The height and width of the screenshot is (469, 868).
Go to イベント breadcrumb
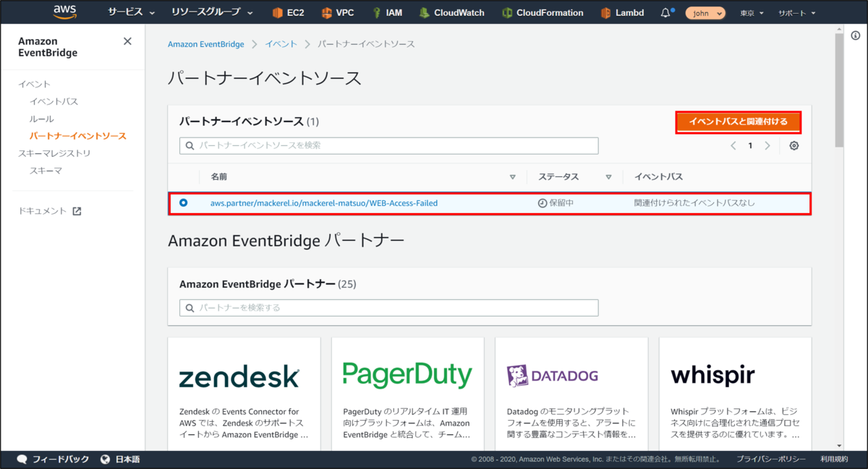[281, 44]
